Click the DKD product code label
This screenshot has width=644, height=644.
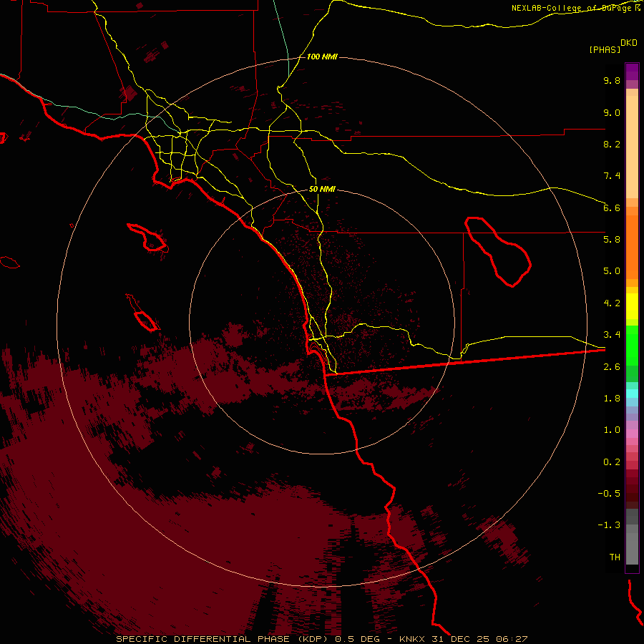(629, 43)
